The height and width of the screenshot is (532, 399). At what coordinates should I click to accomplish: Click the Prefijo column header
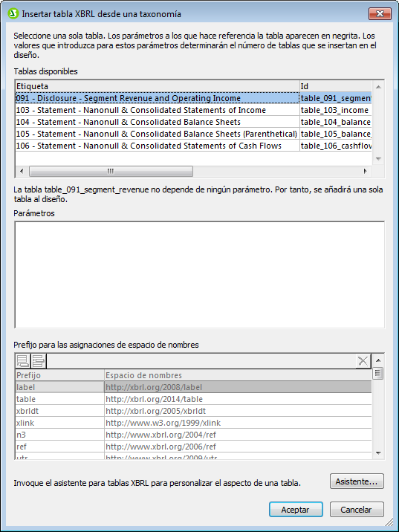point(59,375)
